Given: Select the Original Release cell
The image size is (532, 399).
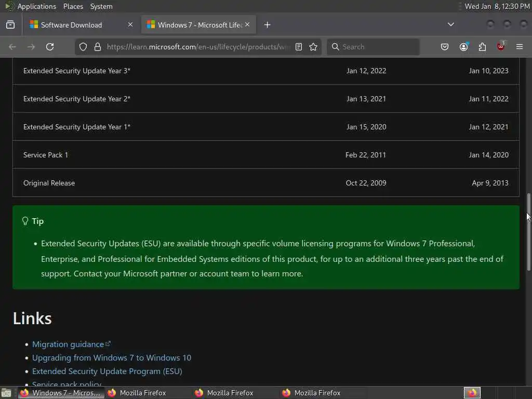Looking at the screenshot, I should (x=49, y=183).
